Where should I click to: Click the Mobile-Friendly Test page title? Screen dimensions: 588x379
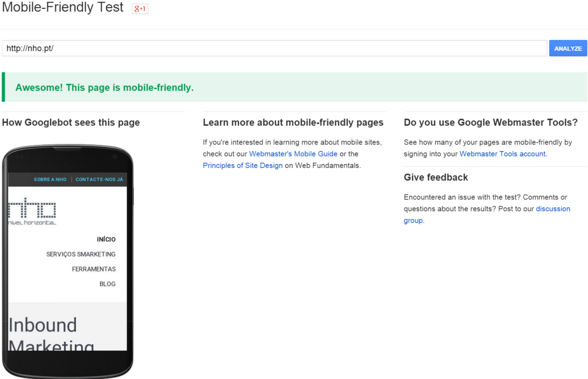[x=63, y=8]
